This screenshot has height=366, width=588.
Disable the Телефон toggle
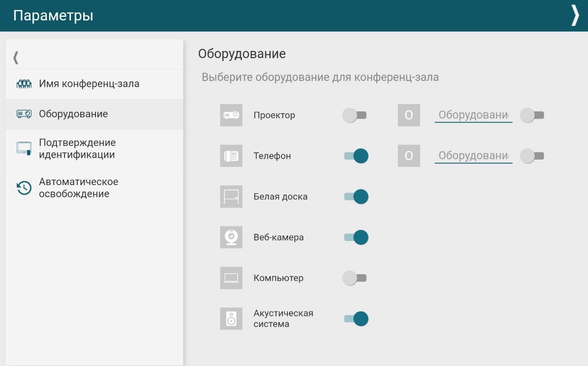click(x=356, y=156)
